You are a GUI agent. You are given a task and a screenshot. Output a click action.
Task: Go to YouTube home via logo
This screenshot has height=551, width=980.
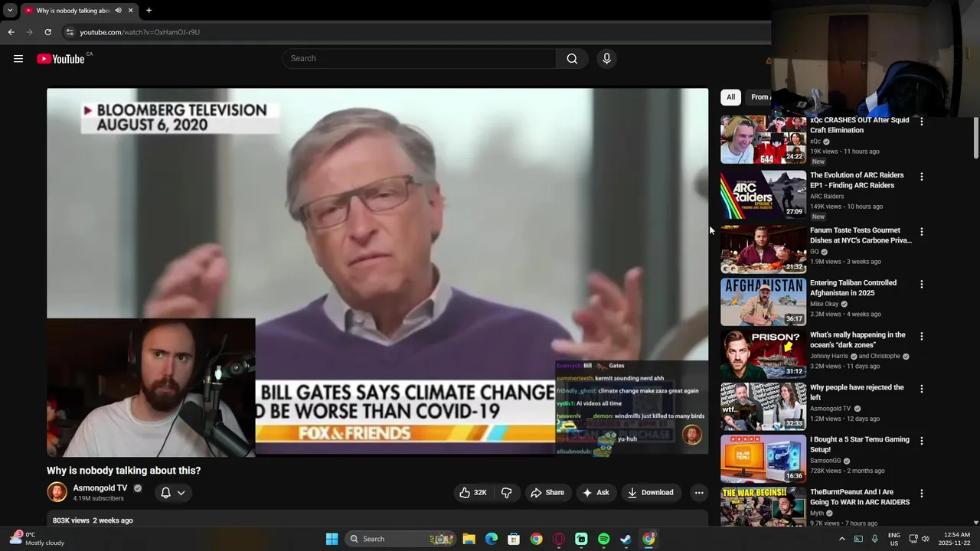60,59
